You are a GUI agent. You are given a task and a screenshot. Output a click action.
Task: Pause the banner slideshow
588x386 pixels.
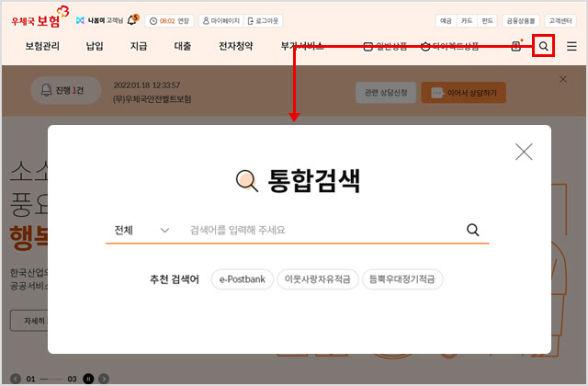[x=88, y=379]
